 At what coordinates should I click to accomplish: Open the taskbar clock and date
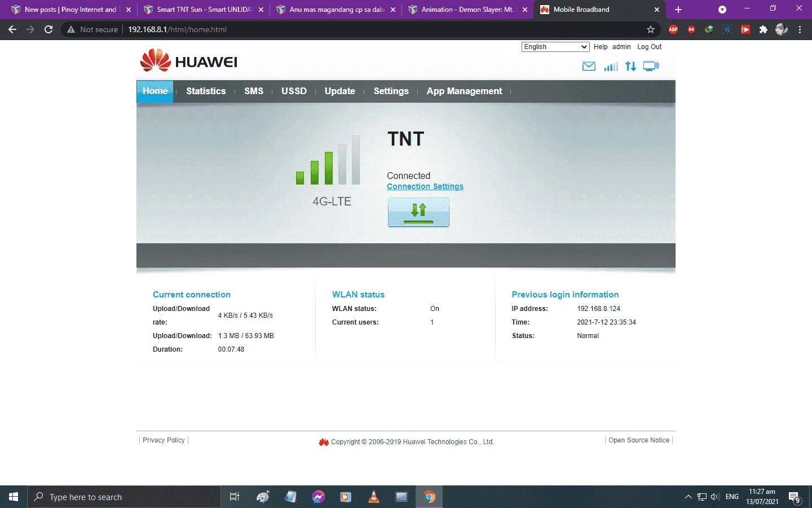click(762, 497)
